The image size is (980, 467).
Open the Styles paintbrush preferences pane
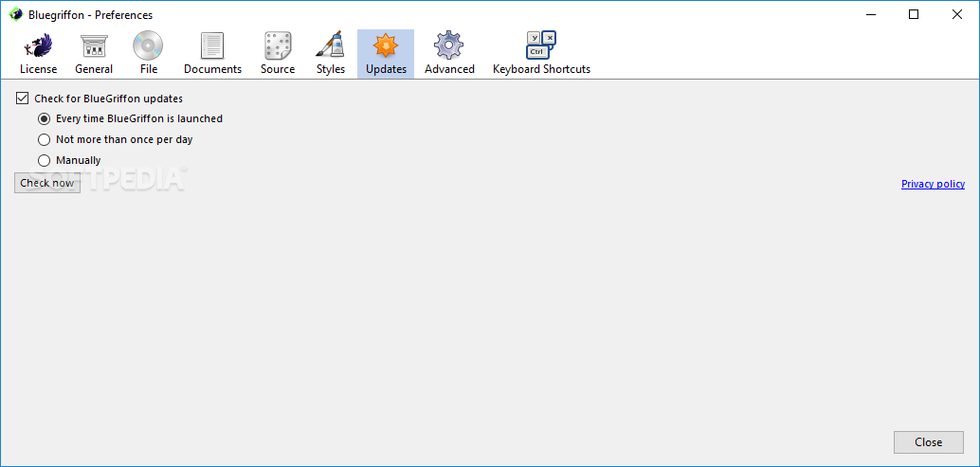tap(331, 54)
